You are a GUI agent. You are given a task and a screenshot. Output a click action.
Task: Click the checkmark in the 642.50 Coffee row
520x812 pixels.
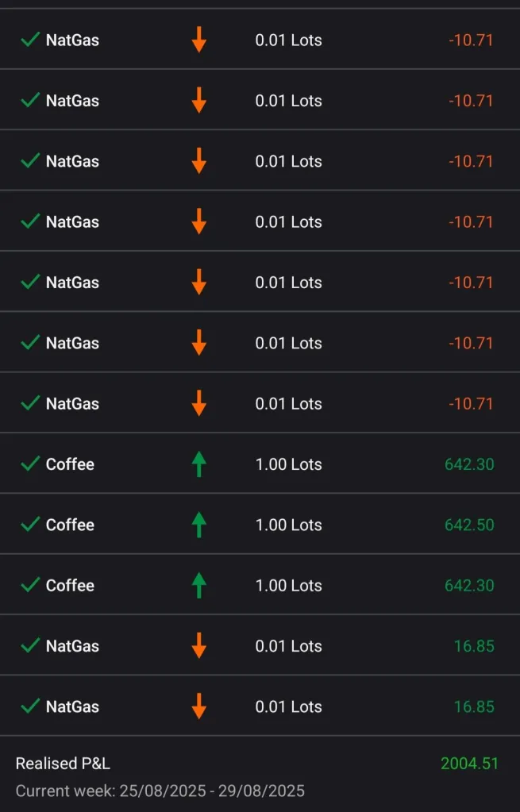(x=30, y=525)
